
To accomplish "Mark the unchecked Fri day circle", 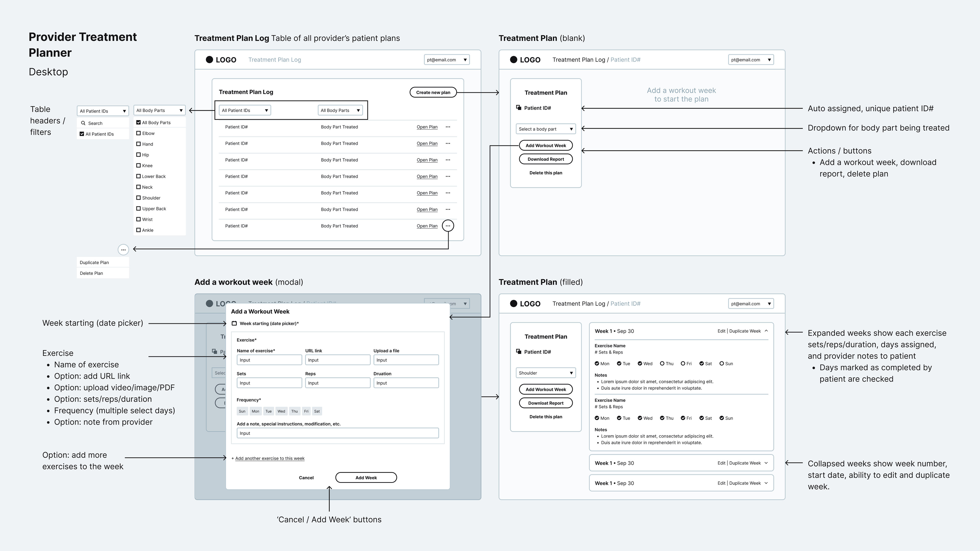I will tap(683, 363).
